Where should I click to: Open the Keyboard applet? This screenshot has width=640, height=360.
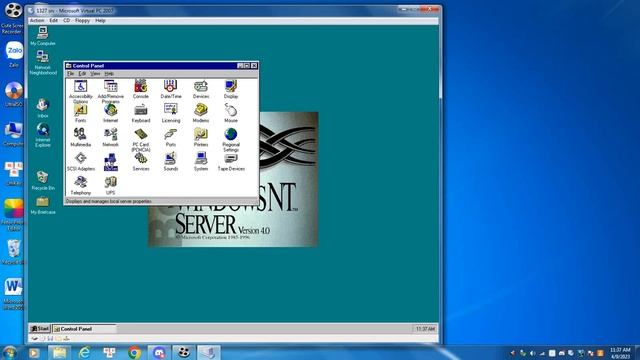tap(141, 113)
